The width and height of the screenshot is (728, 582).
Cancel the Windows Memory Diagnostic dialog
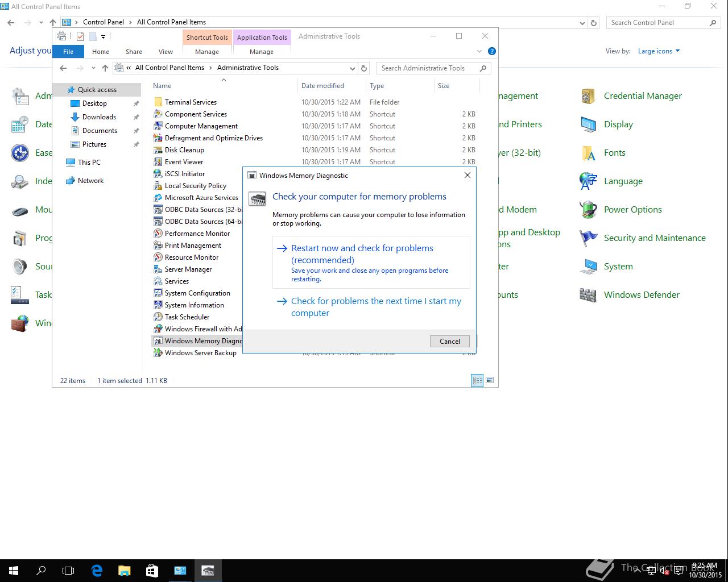pyautogui.click(x=450, y=341)
